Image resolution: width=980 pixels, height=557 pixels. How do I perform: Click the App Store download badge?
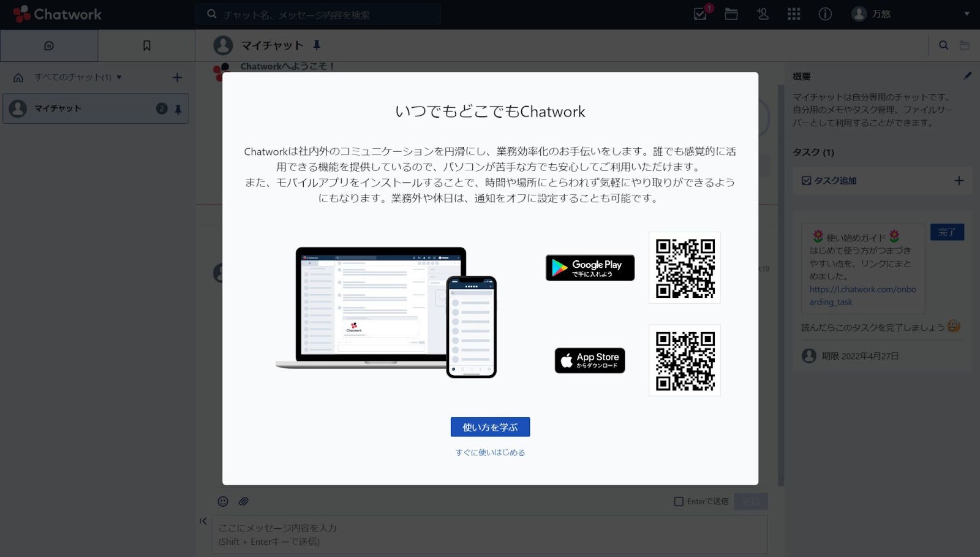590,360
